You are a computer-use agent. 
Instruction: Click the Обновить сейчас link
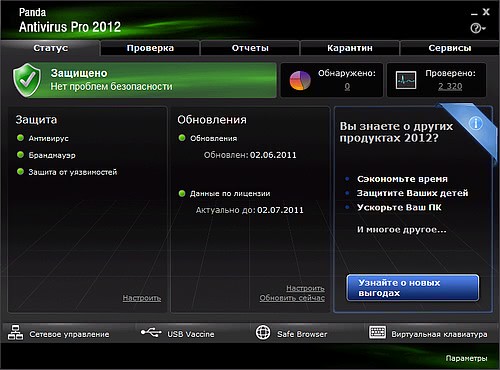(292, 298)
